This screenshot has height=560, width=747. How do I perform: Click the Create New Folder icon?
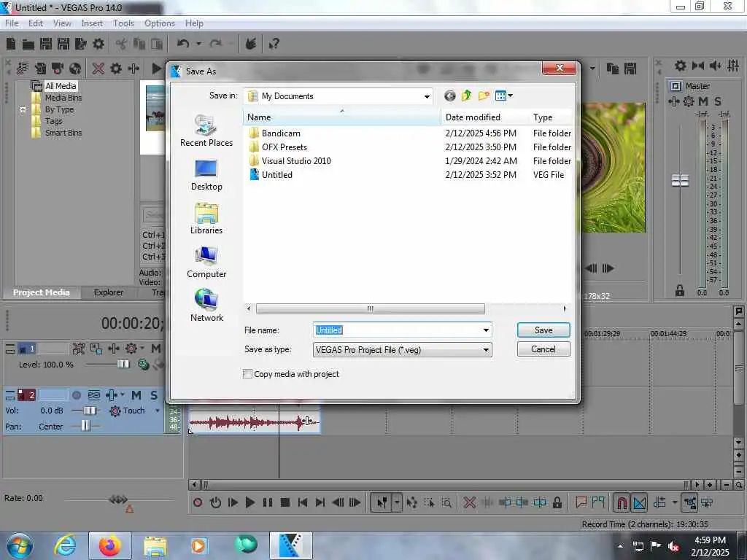484,96
